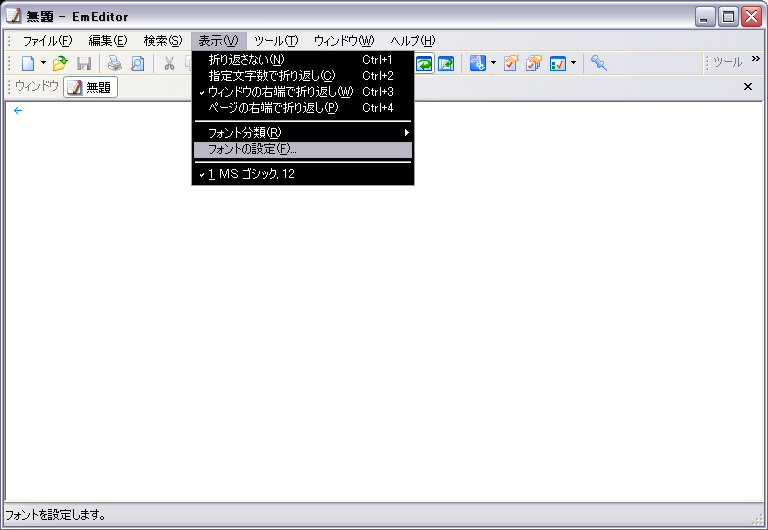The height and width of the screenshot is (530, 768).
Task: Close the EmEditor window
Action: point(751,17)
